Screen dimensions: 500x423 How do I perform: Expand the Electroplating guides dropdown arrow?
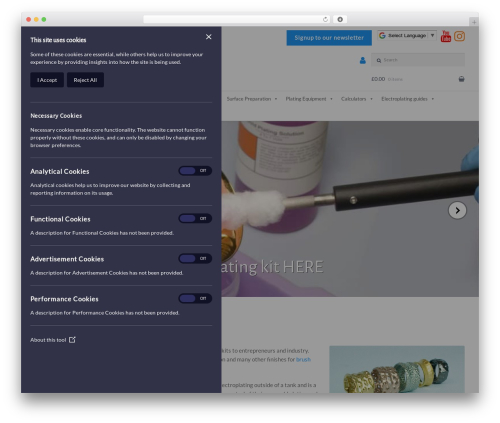tap(432, 99)
